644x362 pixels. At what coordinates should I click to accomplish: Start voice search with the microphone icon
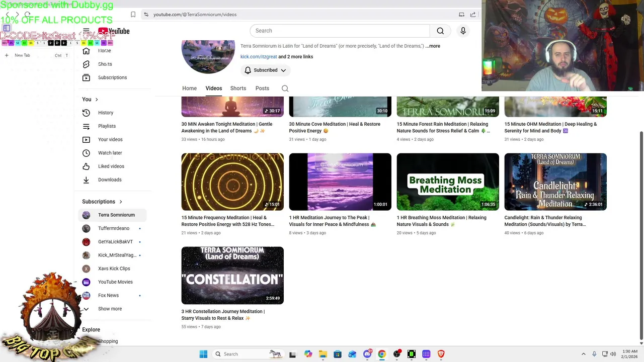[463, 31]
